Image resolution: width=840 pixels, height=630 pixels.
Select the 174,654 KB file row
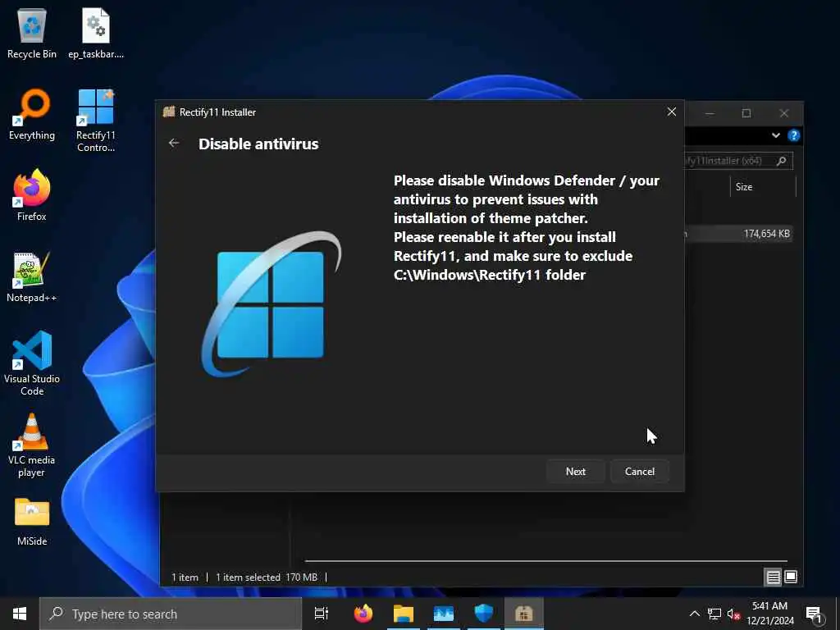tap(738, 234)
